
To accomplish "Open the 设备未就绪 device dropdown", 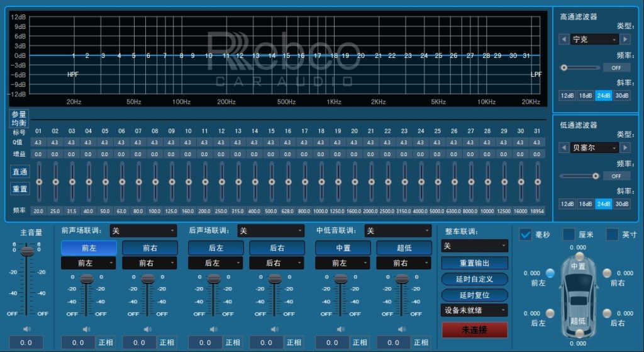I will [474, 310].
